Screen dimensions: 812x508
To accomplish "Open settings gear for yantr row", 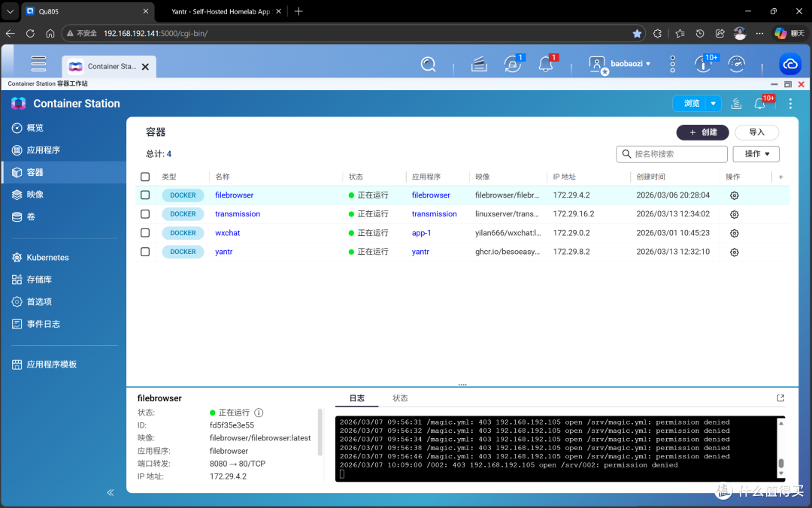I will click(x=735, y=252).
